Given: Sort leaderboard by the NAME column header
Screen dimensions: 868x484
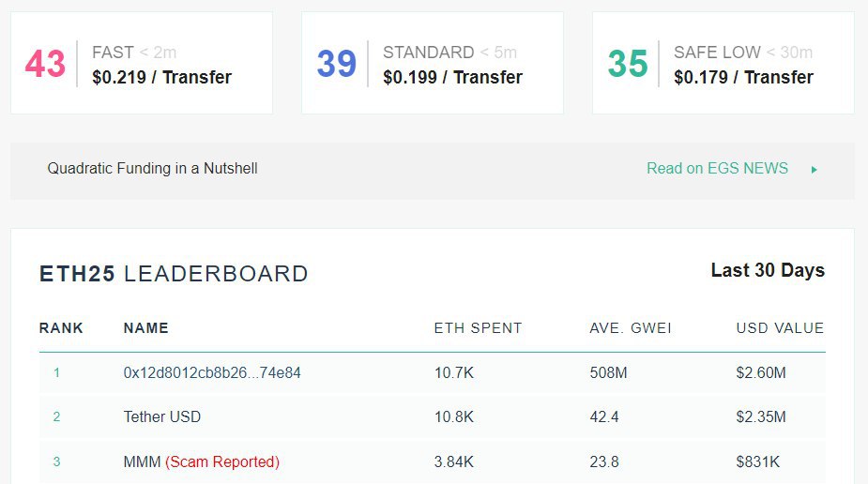Looking at the screenshot, I should tap(145, 328).
